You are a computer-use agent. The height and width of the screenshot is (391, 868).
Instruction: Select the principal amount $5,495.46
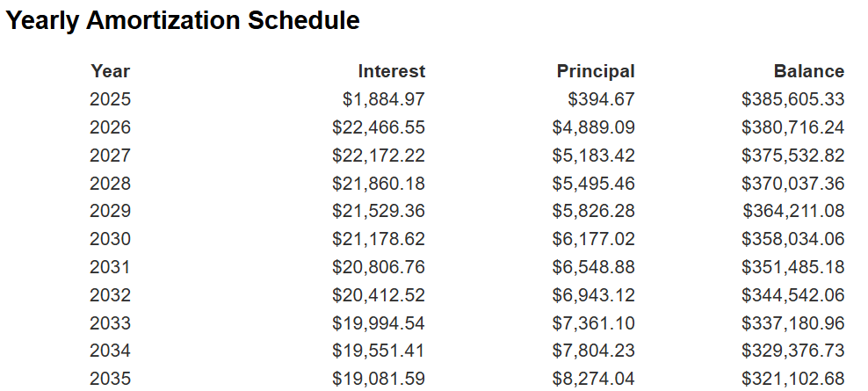pos(593,184)
